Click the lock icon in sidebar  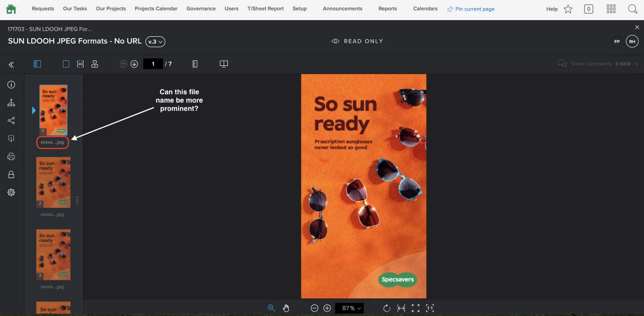[x=11, y=175]
